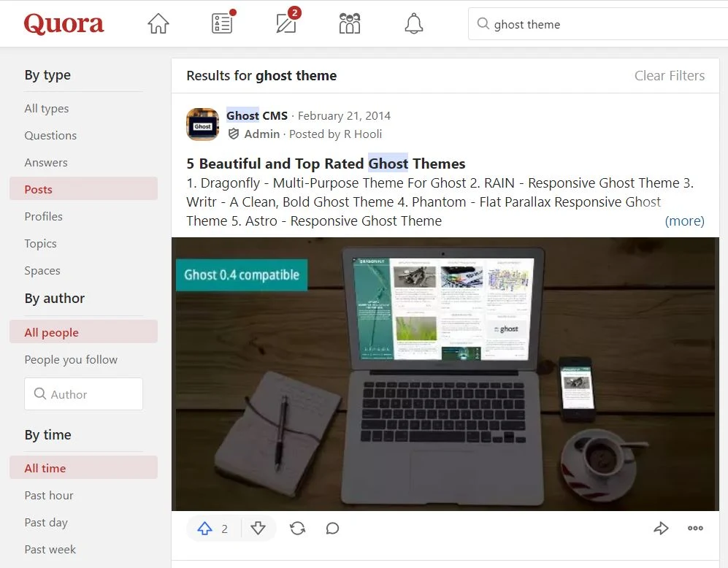The image size is (728, 568).
Task: Open the post's three-dot more menu
Action: (695, 528)
